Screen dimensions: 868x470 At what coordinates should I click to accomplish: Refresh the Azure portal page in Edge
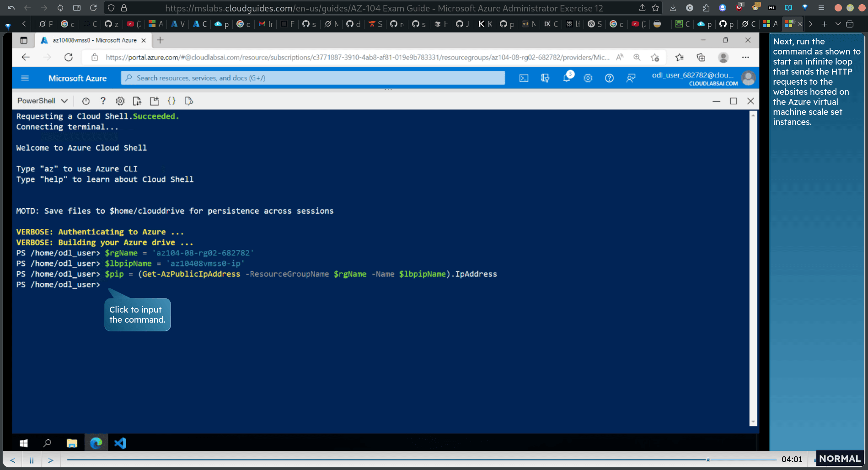[69, 57]
